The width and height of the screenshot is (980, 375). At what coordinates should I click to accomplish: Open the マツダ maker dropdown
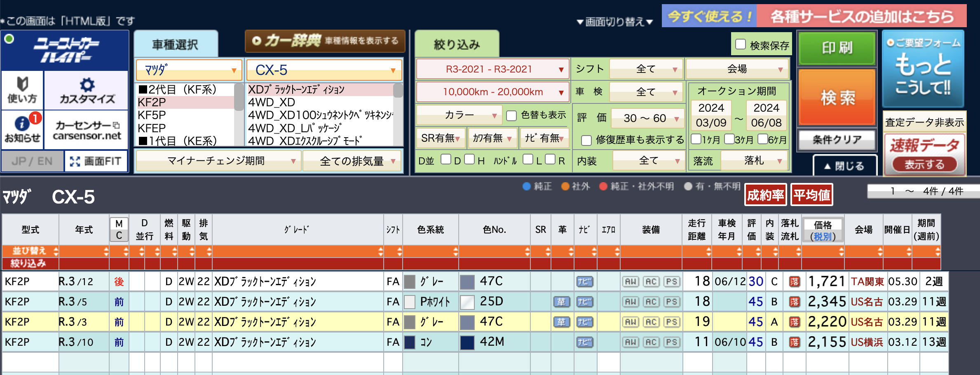pyautogui.click(x=189, y=70)
